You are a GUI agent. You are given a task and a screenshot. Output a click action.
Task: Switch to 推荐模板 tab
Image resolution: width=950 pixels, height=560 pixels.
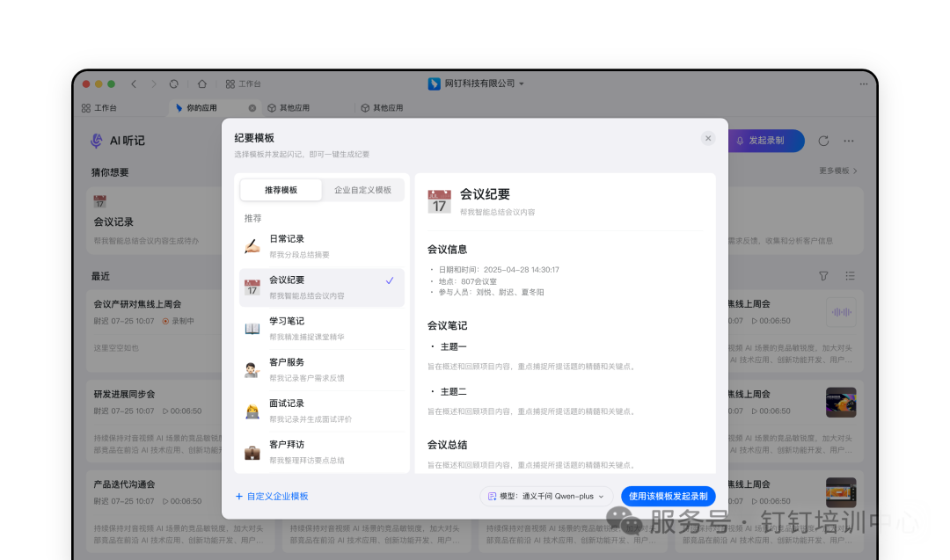[x=281, y=190]
